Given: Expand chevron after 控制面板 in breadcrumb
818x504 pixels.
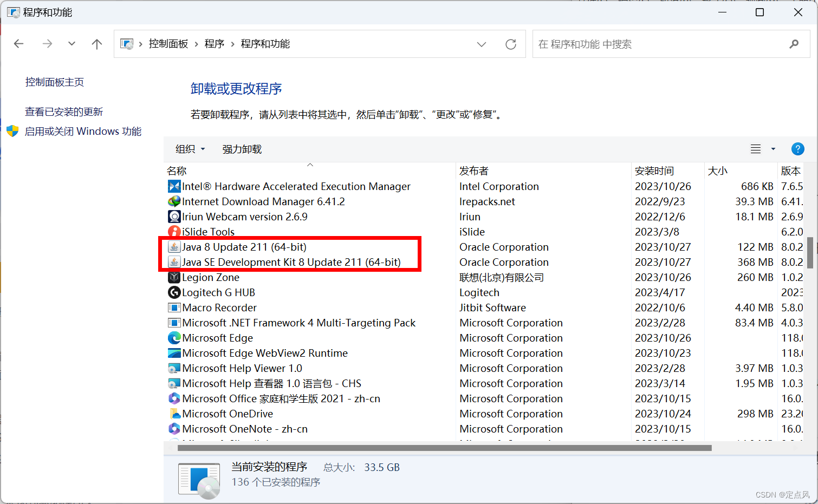Looking at the screenshot, I should [x=196, y=44].
